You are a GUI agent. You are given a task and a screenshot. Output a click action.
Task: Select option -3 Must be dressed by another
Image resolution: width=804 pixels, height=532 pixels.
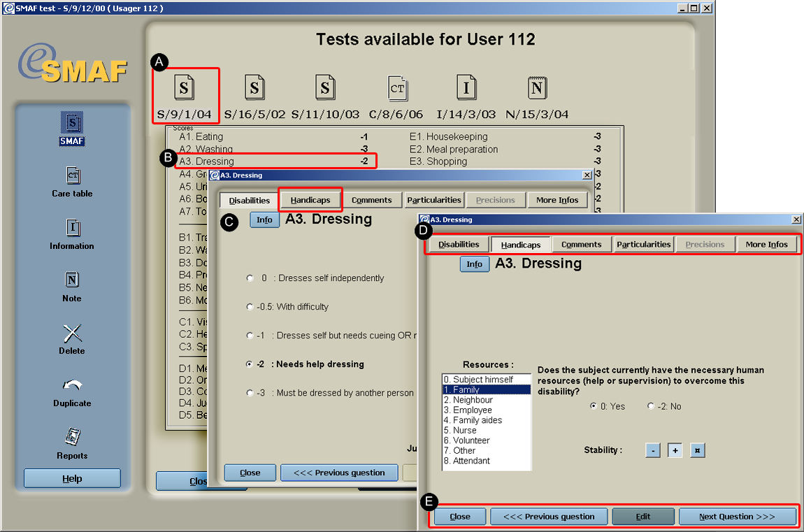[x=250, y=393]
